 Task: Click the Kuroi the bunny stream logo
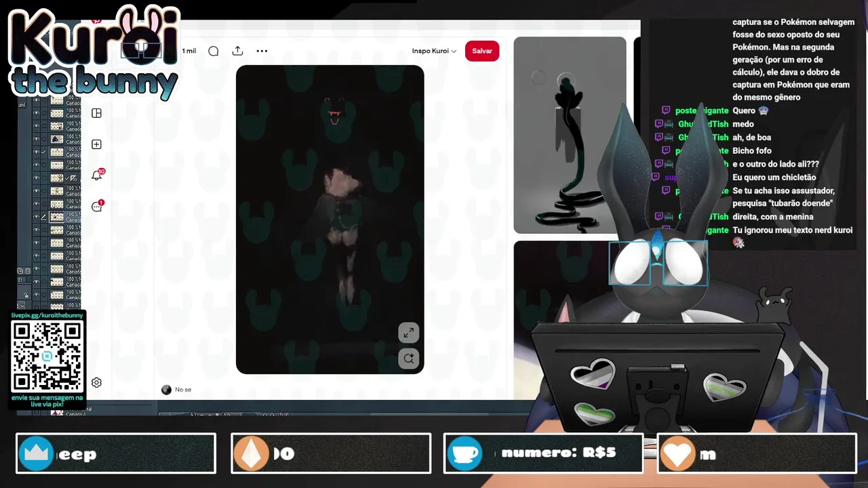click(x=94, y=54)
